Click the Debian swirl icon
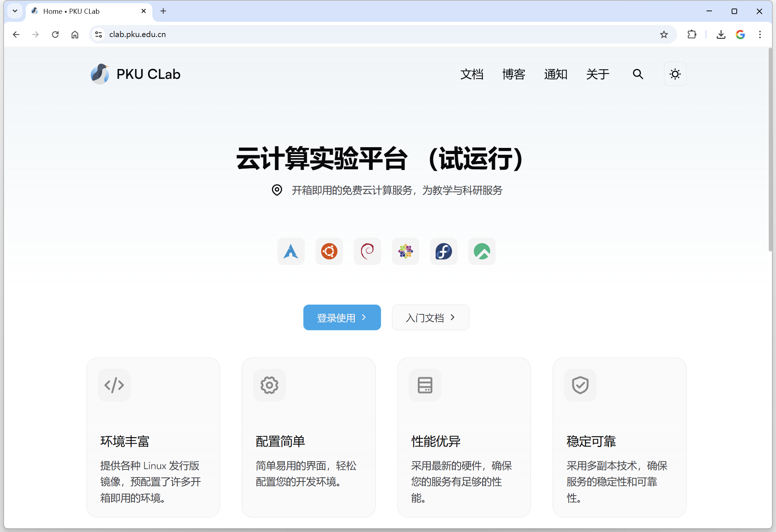Screen dimensions: 776x532 367,251
